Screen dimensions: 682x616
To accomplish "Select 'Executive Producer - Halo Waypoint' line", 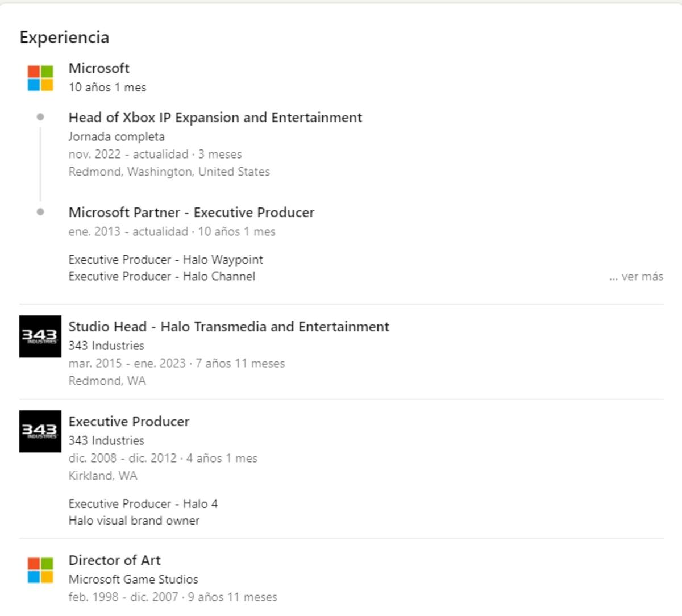I will tap(166, 260).
